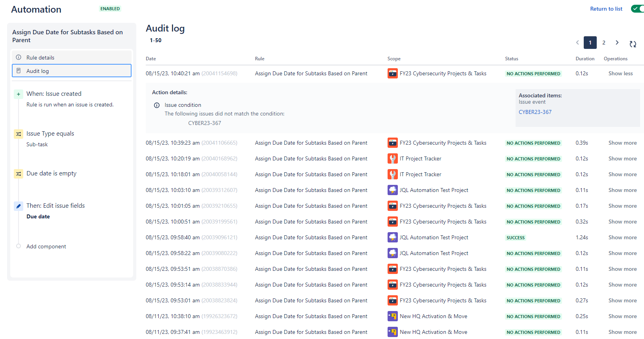Open the When: Issue created step
The width and height of the screenshot is (644, 339).
pyautogui.click(x=54, y=94)
